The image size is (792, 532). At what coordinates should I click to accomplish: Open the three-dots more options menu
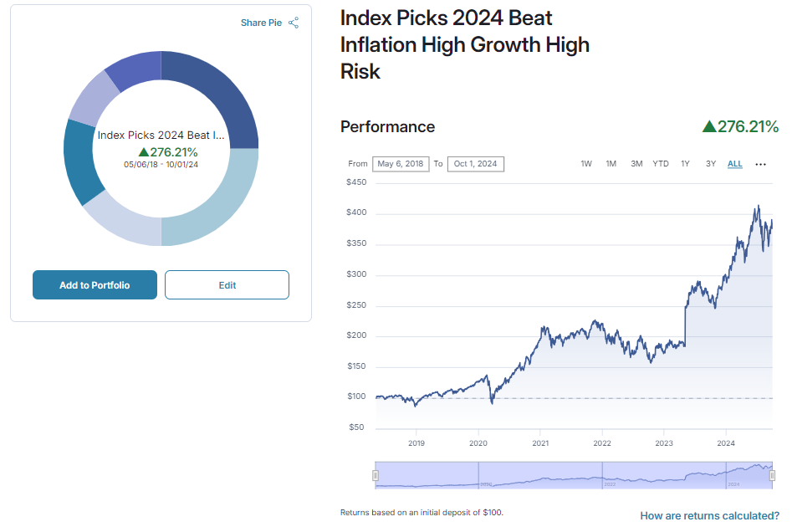(760, 164)
